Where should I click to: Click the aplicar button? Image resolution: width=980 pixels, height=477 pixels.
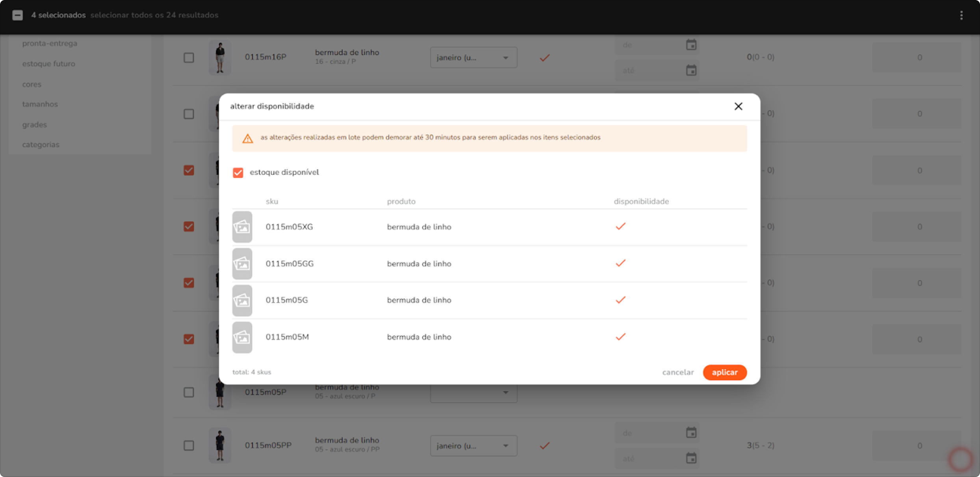click(x=724, y=372)
